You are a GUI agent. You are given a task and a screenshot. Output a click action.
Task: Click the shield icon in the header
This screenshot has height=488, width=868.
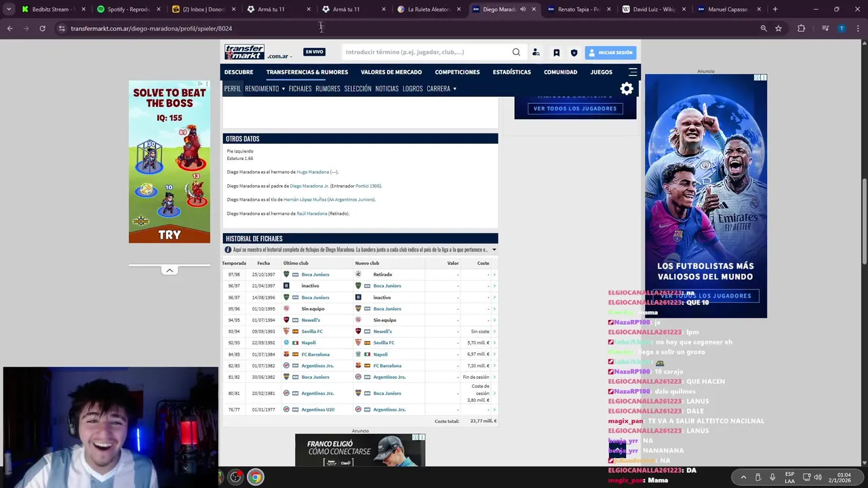(x=574, y=52)
